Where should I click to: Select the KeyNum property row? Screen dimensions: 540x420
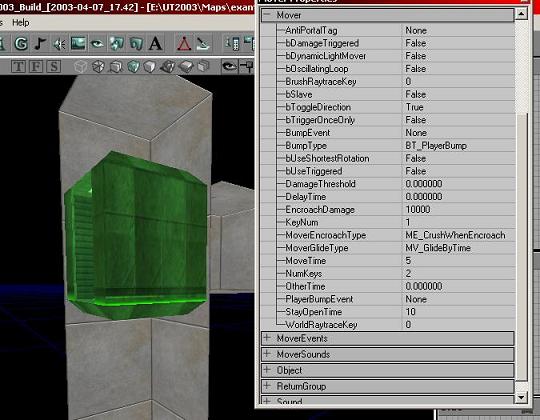tap(387, 222)
